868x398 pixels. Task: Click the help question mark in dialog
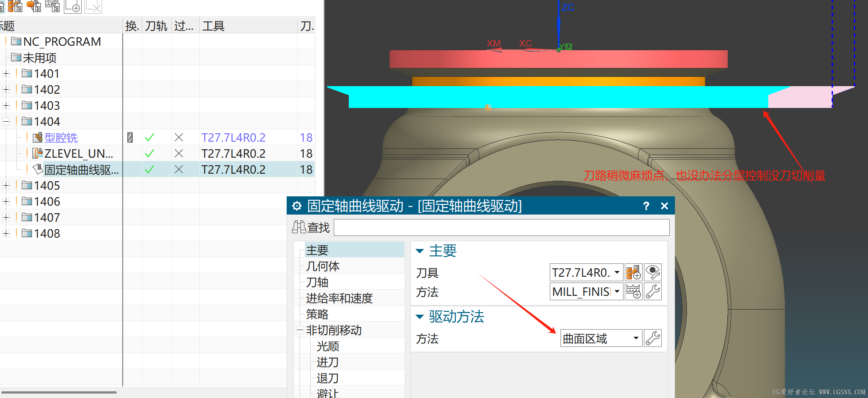(x=646, y=206)
